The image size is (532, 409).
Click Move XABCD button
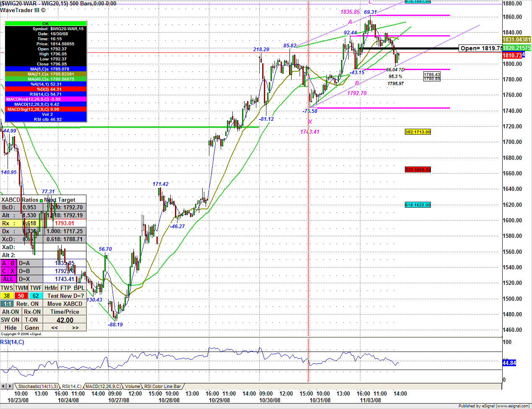[65, 304]
